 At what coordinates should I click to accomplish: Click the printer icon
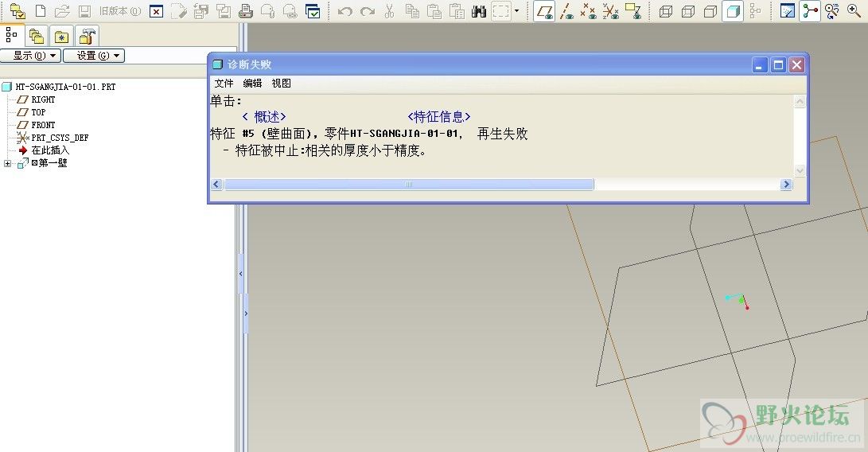(x=246, y=11)
